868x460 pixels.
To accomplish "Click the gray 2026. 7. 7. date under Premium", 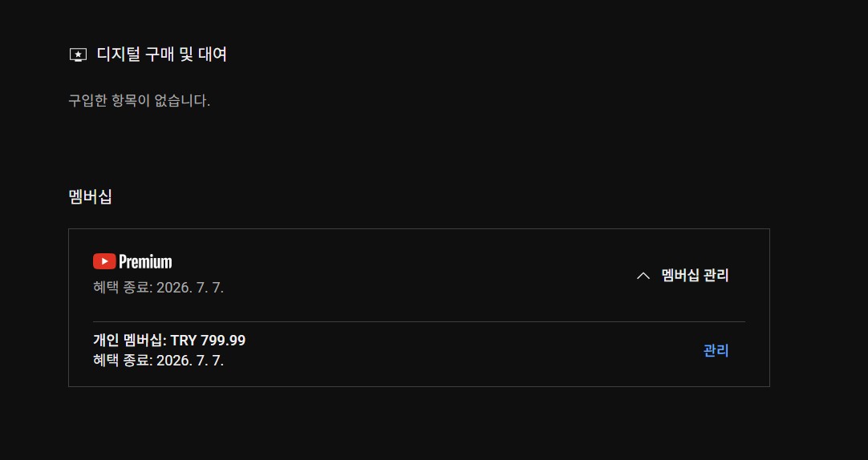I will tap(190, 288).
